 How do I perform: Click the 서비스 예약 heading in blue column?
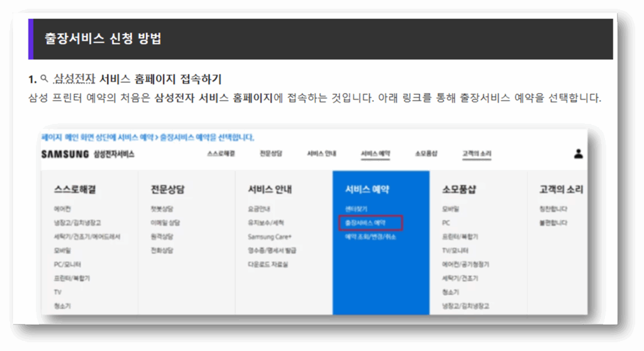point(367,189)
